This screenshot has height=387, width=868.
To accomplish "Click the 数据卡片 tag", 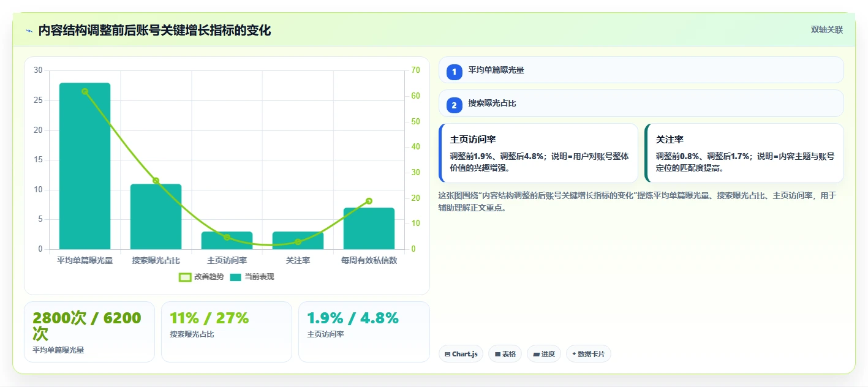I will coord(588,354).
